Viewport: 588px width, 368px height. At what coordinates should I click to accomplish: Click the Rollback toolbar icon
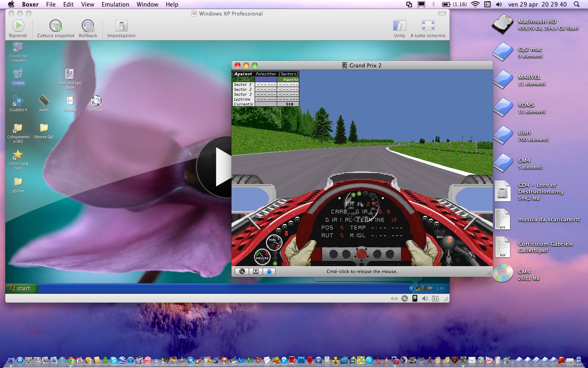point(88,26)
